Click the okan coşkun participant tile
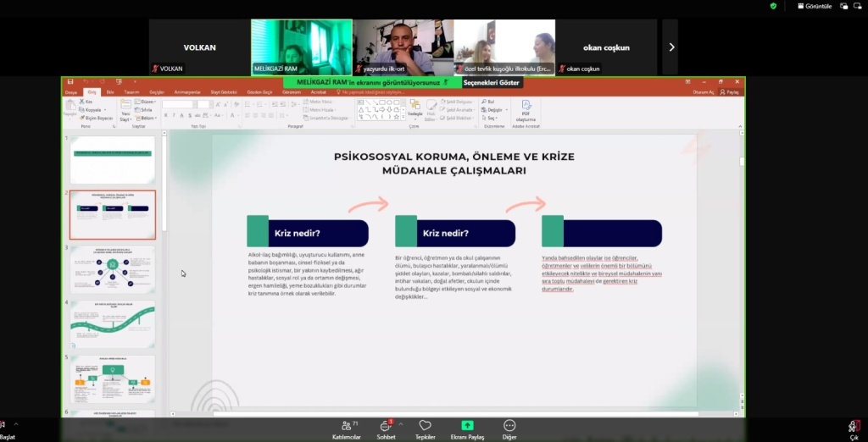 pos(607,47)
